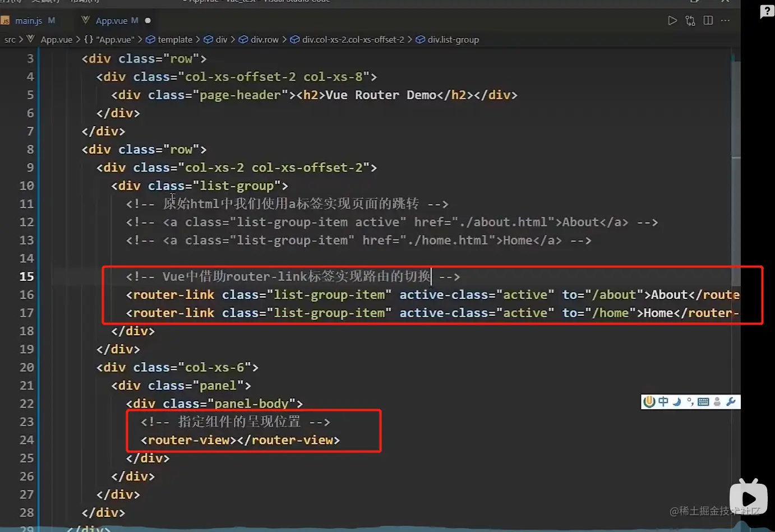Viewport: 775px width, 532px height.
Task: Click the closing div tag on line 28
Action: point(103,512)
